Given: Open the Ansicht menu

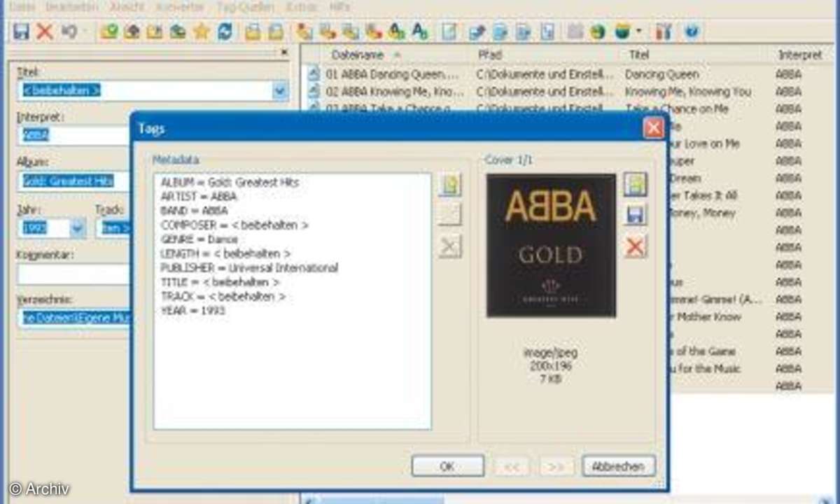Looking at the screenshot, I should [x=127, y=7].
